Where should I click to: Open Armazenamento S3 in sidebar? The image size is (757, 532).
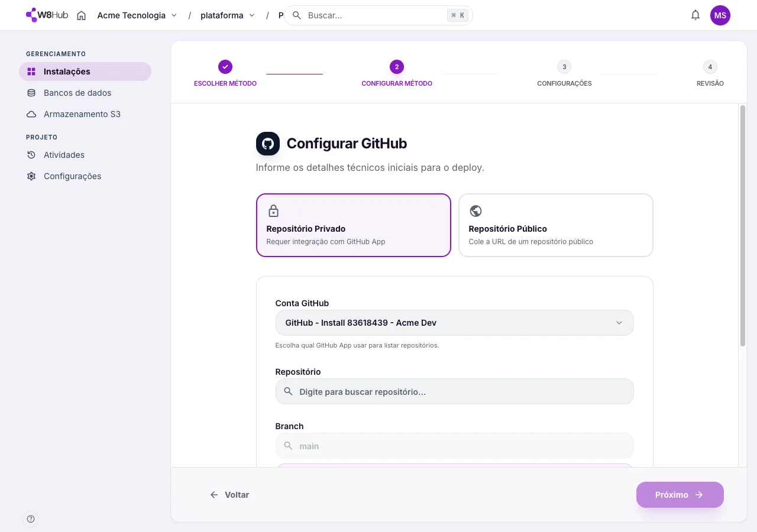pos(85,114)
